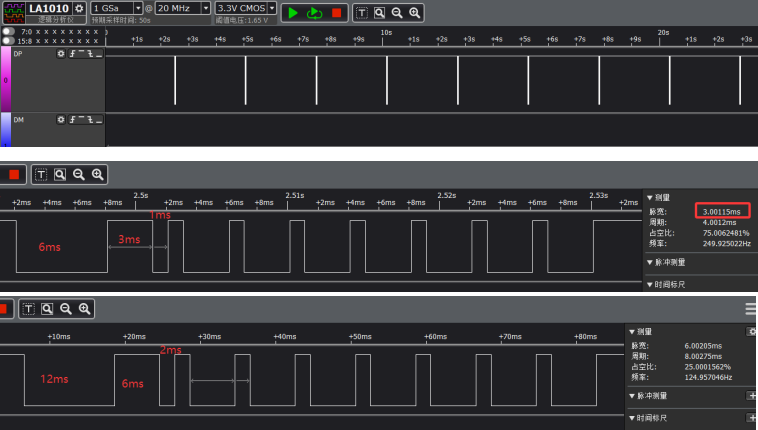
Task: Click the top toolbar time cursor T icon
Action: pos(362,13)
